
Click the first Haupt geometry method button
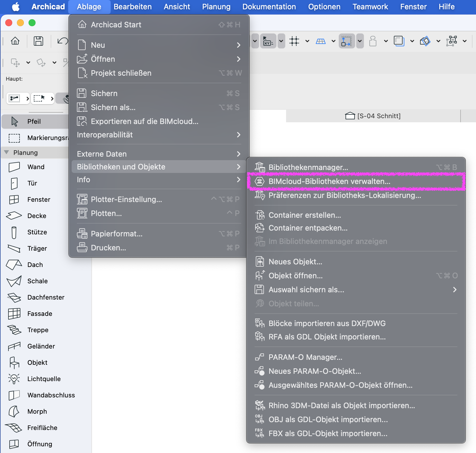(x=18, y=98)
